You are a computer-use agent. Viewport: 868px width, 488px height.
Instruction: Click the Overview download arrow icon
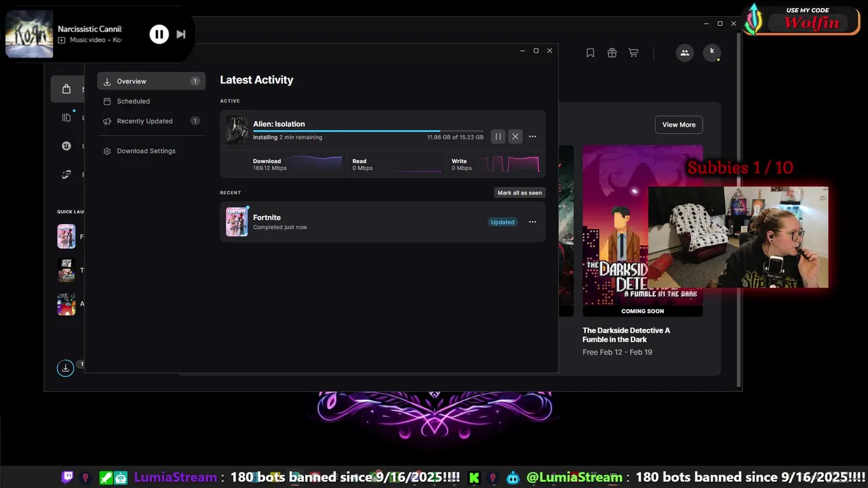[x=107, y=81]
